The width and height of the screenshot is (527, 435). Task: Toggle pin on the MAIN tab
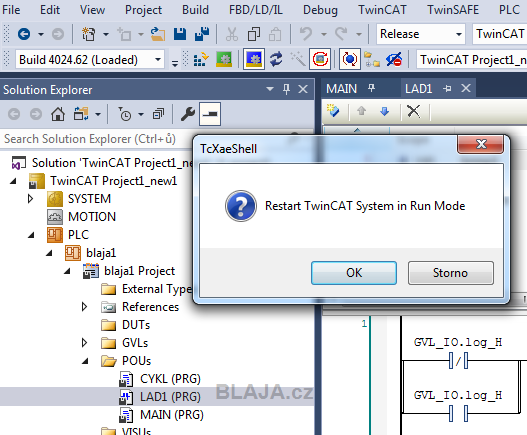point(371,88)
